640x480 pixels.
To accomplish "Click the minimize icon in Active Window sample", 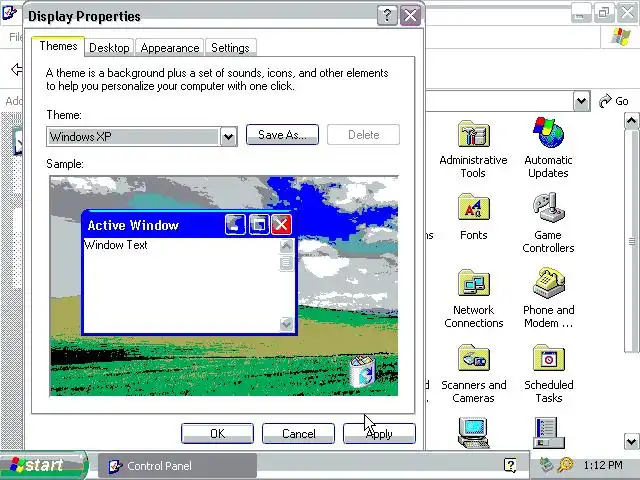I will pyautogui.click(x=235, y=224).
